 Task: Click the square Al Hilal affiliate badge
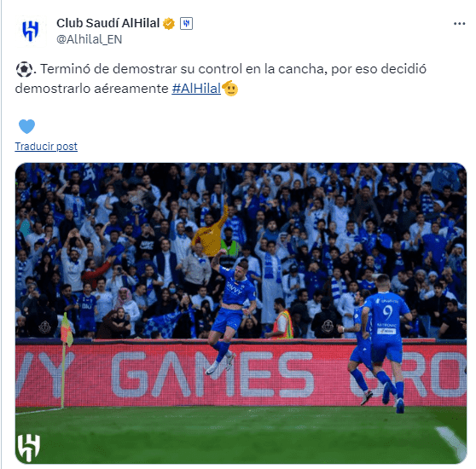(187, 23)
